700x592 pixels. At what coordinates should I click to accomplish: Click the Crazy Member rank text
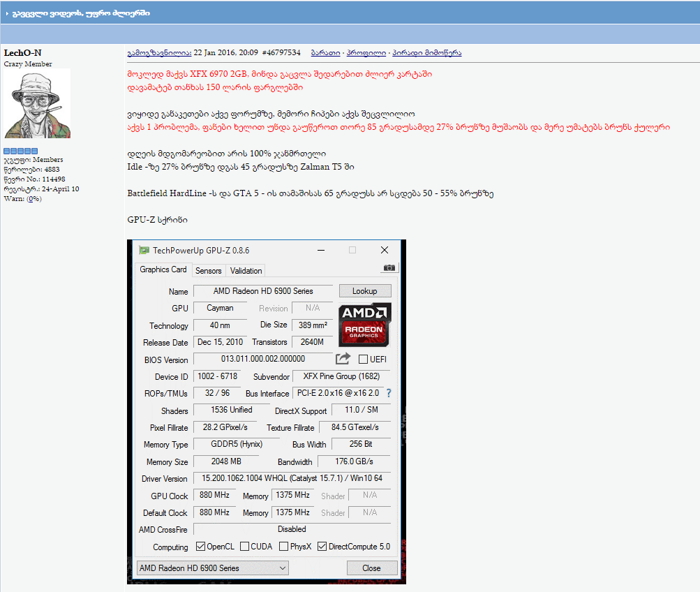point(28,64)
